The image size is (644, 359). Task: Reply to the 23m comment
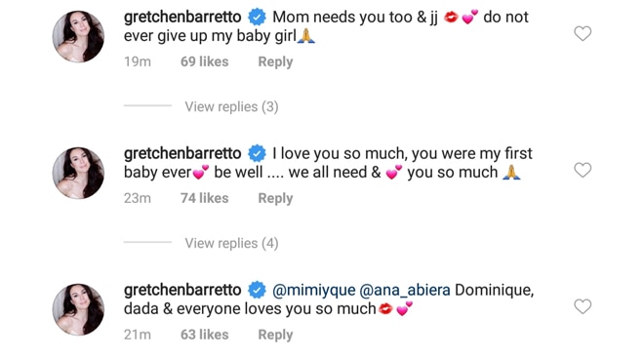pyautogui.click(x=275, y=198)
